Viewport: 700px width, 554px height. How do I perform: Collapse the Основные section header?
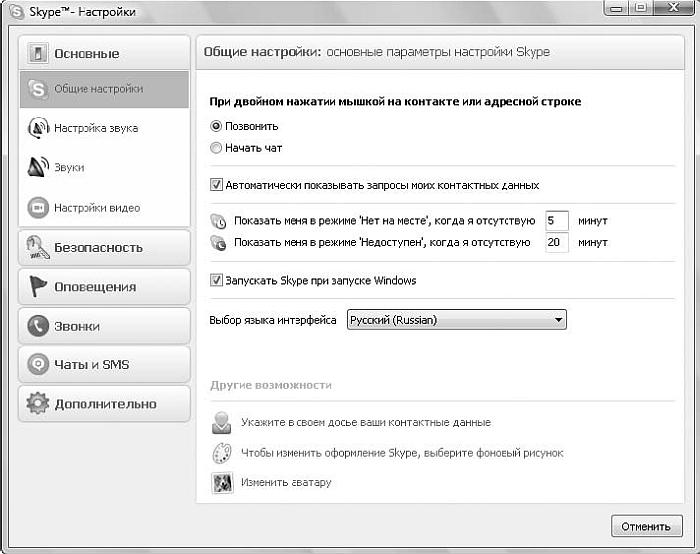click(x=104, y=53)
